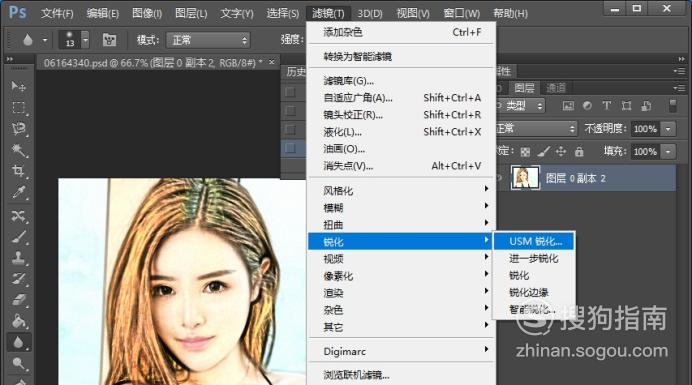Open the 图层(L) menu
692x385 pixels.
pyautogui.click(x=191, y=14)
